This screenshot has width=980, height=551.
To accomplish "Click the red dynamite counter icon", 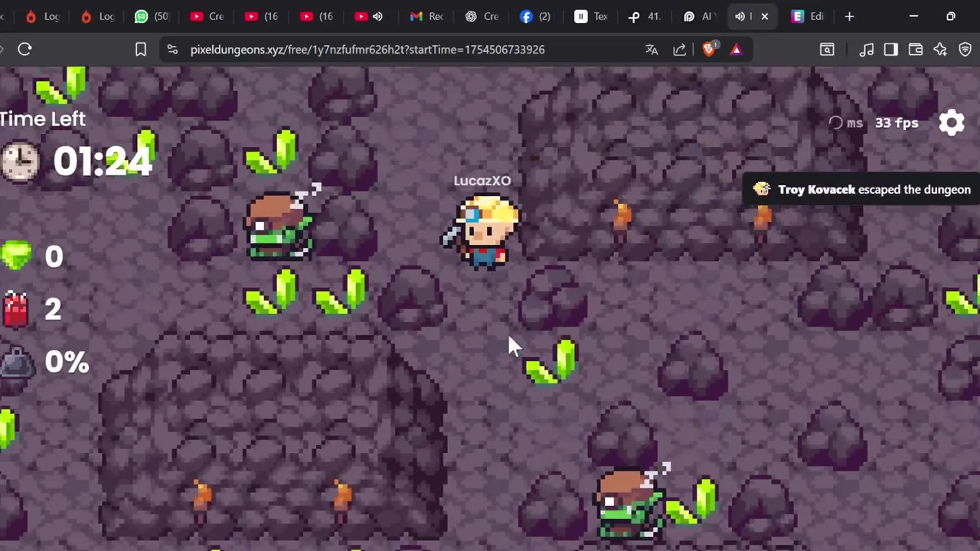I will tap(15, 309).
